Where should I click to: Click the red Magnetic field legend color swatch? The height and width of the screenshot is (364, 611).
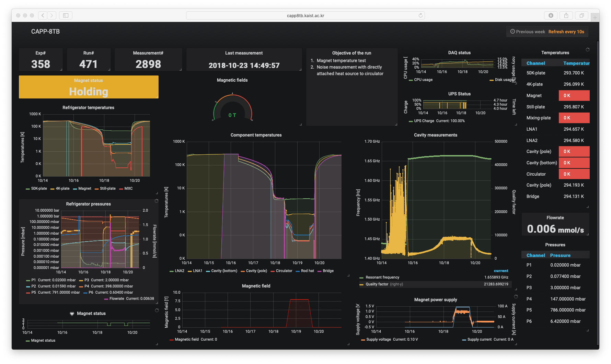click(171, 340)
